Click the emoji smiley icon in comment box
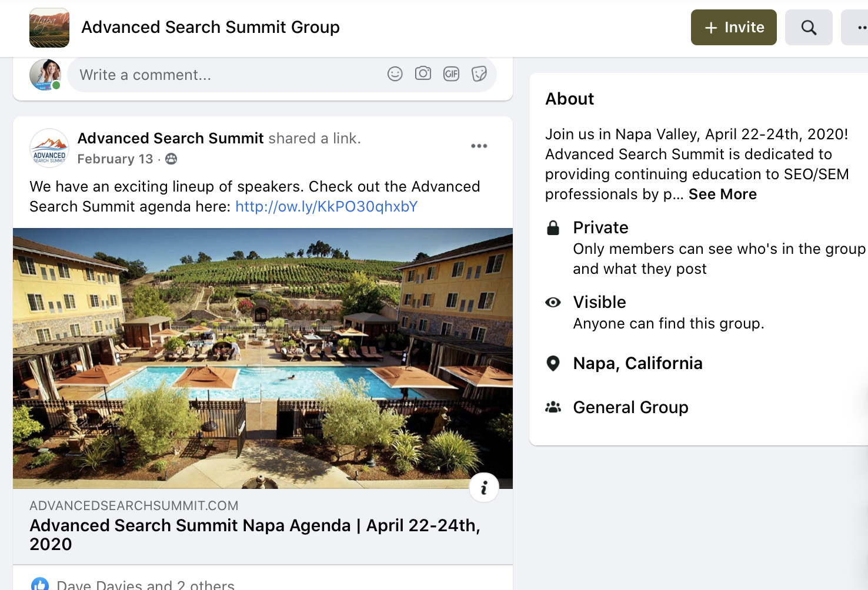The height and width of the screenshot is (590, 868). coord(395,73)
